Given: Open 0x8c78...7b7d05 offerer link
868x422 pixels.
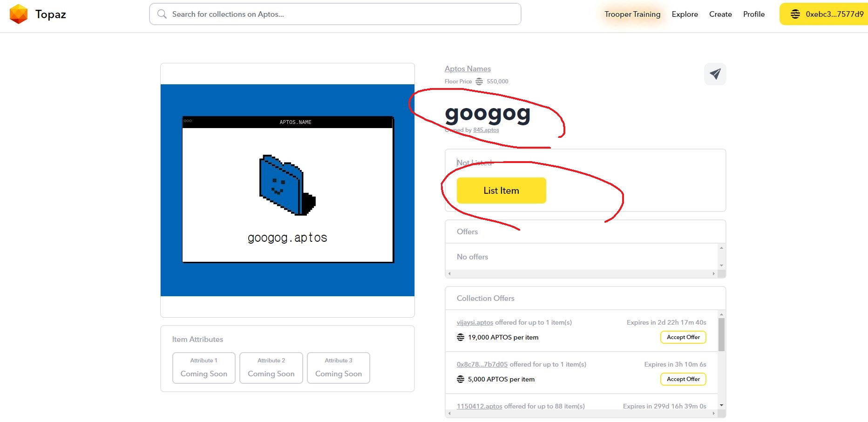Looking at the screenshot, I should [x=482, y=364].
